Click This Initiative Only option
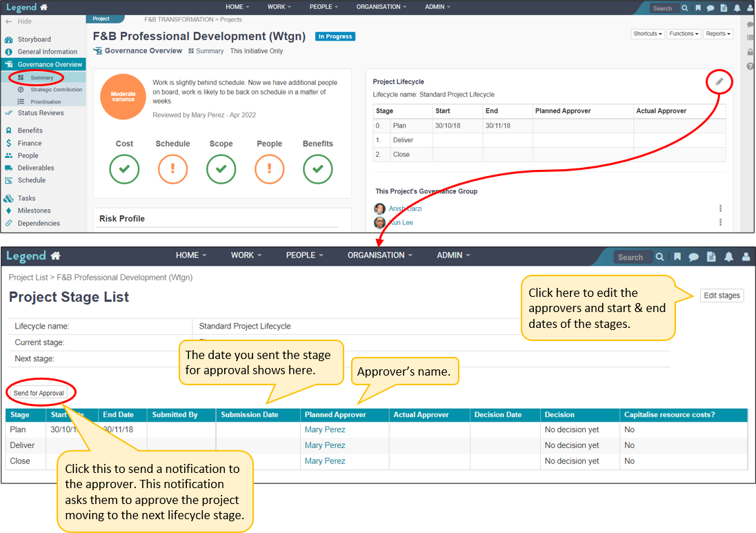Viewport: 756px width, 533px height. (x=256, y=50)
